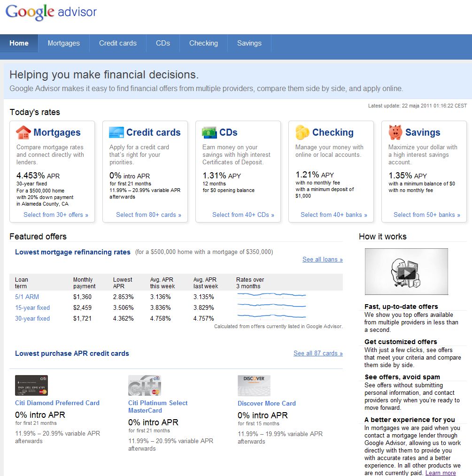Select from 40+ CDs link
The width and height of the screenshot is (472, 476).
pyautogui.click(x=243, y=215)
